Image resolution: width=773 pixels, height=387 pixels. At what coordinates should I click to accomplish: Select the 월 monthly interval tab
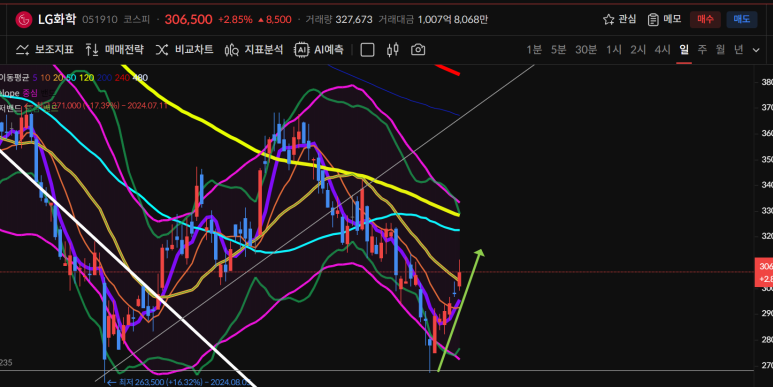720,49
